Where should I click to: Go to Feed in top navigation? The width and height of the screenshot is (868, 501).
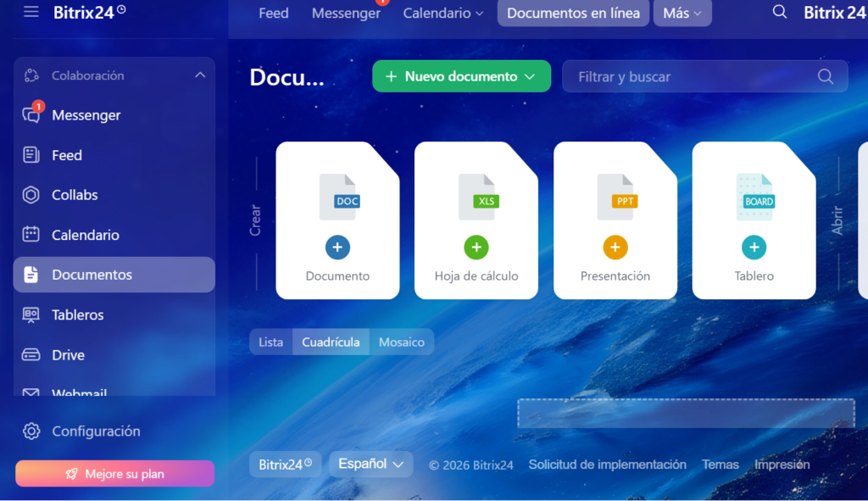[273, 14]
